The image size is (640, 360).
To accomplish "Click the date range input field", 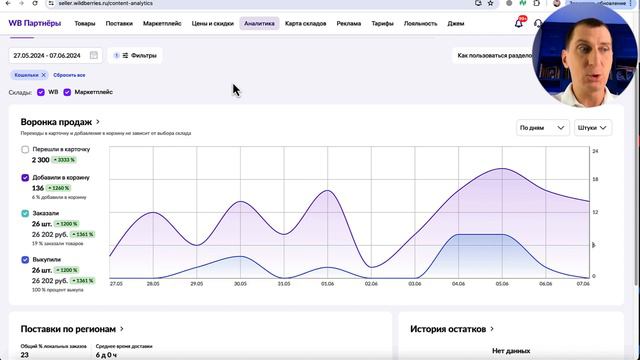I will coord(56,56).
